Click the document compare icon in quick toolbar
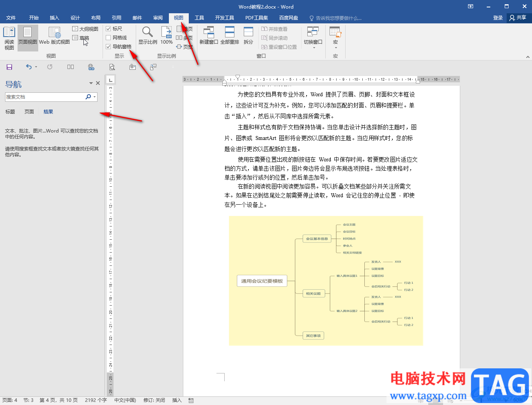Image resolution: width=532 pixels, height=405 pixels. click(153, 67)
